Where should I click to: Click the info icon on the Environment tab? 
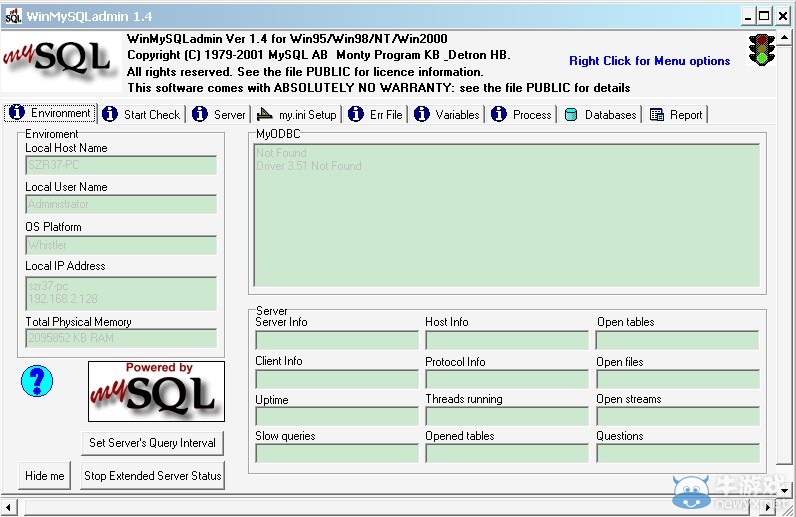[x=17, y=112]
